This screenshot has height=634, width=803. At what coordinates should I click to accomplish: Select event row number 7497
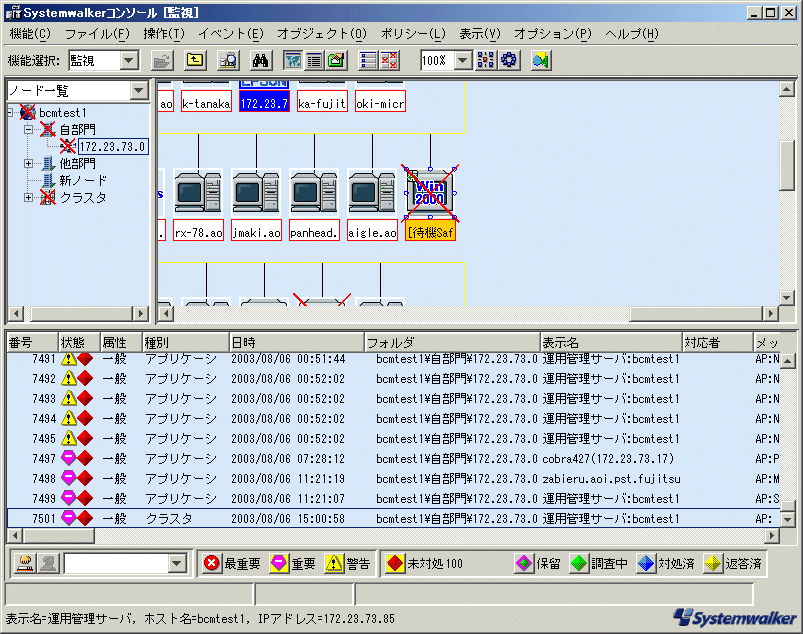(x=300, y=458)
